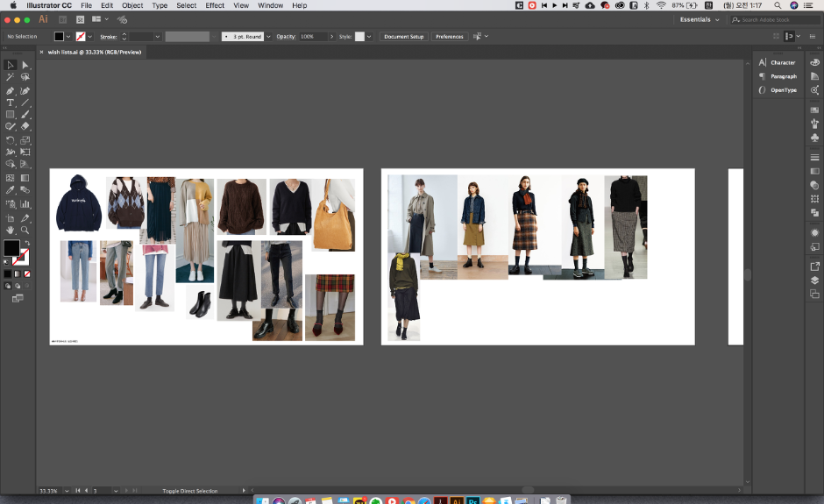Select the Magic Wand tool
This screenshot has height=504, width=824.
(11, 77)
